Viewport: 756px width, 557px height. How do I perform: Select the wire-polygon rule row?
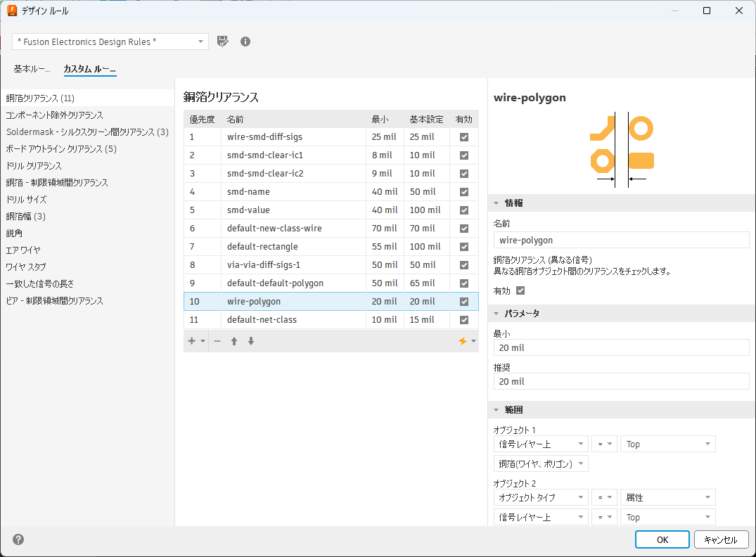[x=331, y=302]
